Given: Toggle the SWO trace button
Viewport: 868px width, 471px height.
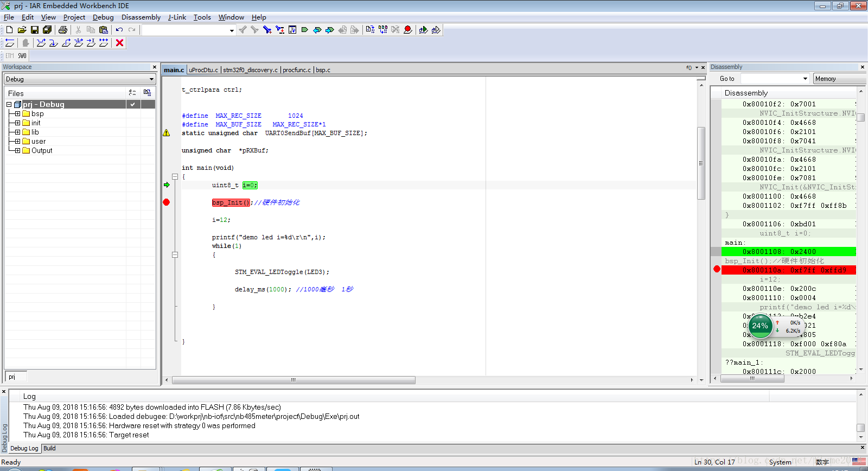Looking at the screenshot, I should tap(22, 56).
